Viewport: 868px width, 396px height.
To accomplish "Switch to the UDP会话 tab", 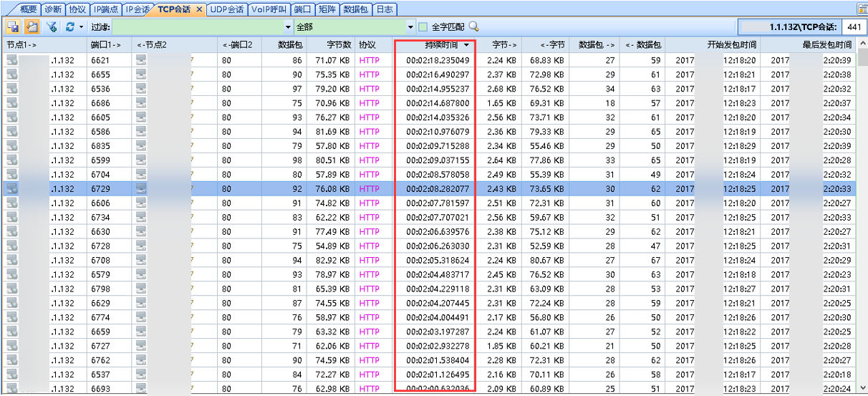I will point(228,9).
